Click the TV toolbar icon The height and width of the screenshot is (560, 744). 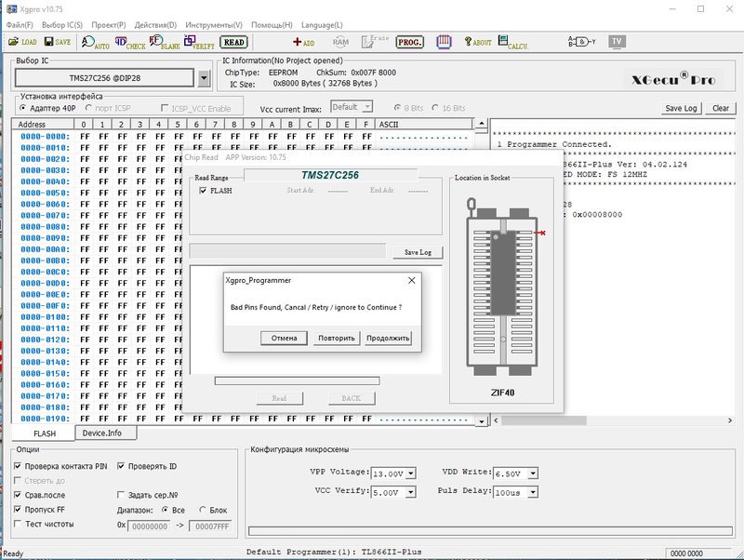pos(617,42)
